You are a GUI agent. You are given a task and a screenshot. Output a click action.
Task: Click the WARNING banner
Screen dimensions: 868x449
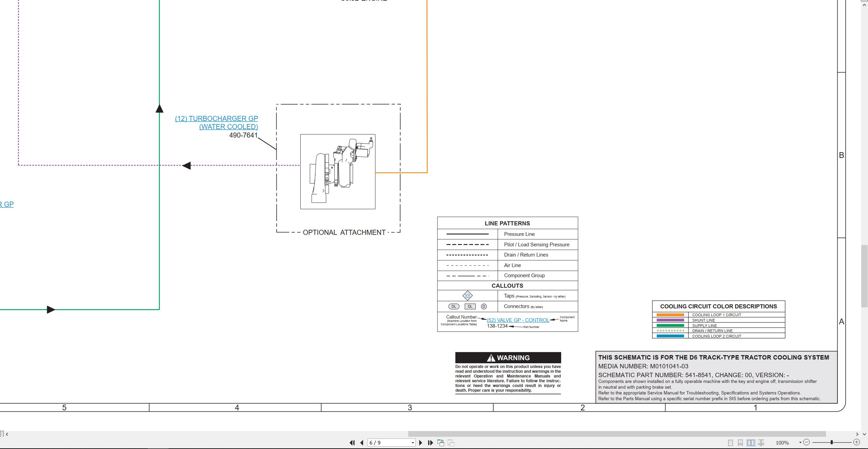click(x=508, y=358)
